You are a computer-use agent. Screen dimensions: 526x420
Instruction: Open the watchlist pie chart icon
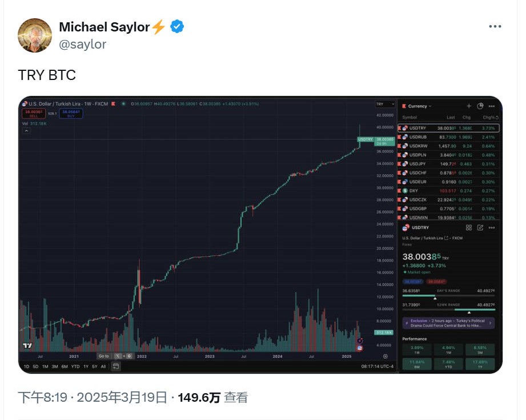(x=480, y=106)
